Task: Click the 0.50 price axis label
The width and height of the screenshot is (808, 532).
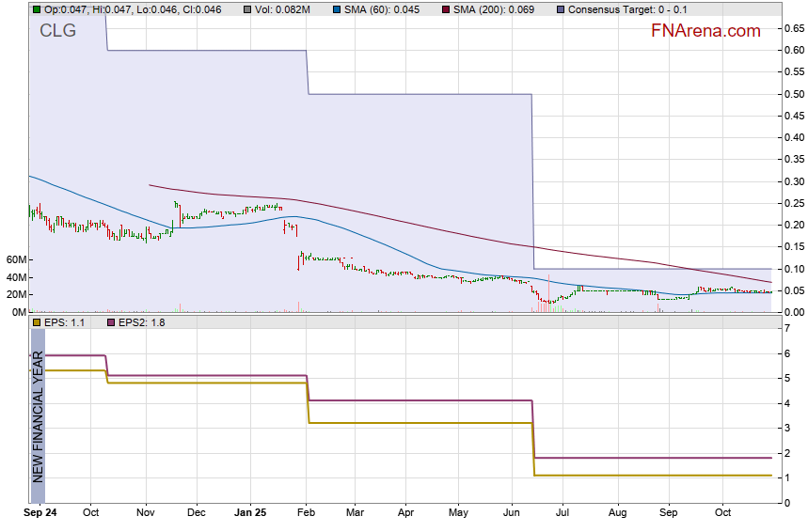Action: tap(793, 94)
